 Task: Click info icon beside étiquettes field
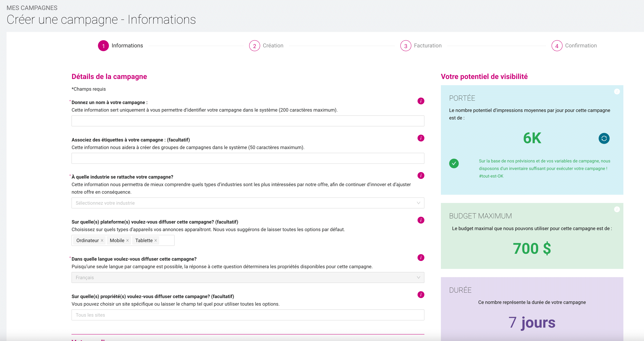421,138
